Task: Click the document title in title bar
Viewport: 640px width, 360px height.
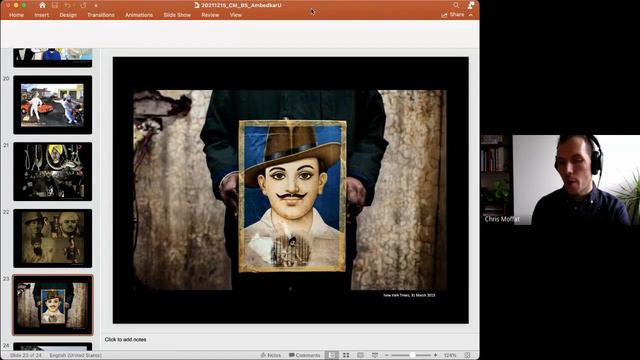Action: coord(241,5)
